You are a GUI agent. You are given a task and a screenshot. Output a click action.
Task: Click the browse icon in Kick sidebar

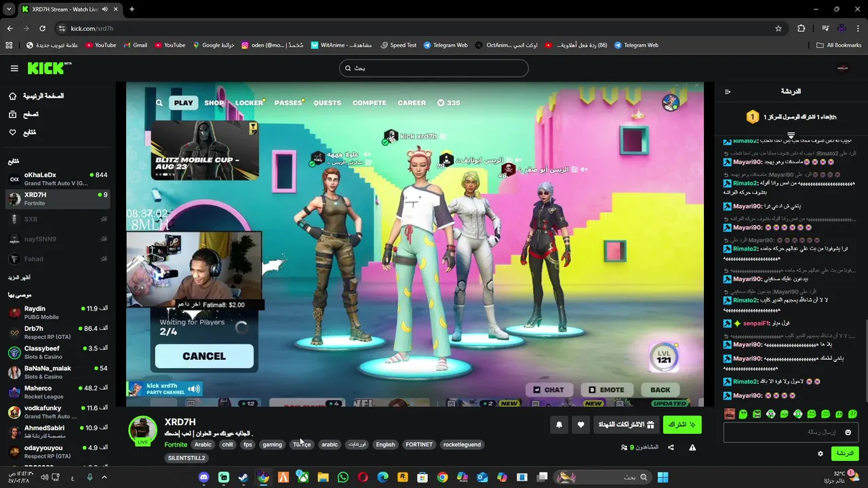coord(12,115)
